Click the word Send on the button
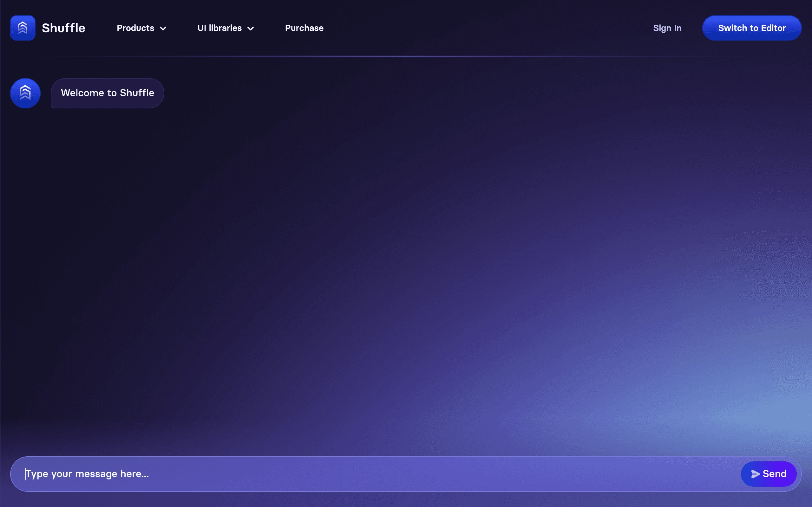Image resolution: width=812 pixels, height=507 pixels. pos(775,474)
